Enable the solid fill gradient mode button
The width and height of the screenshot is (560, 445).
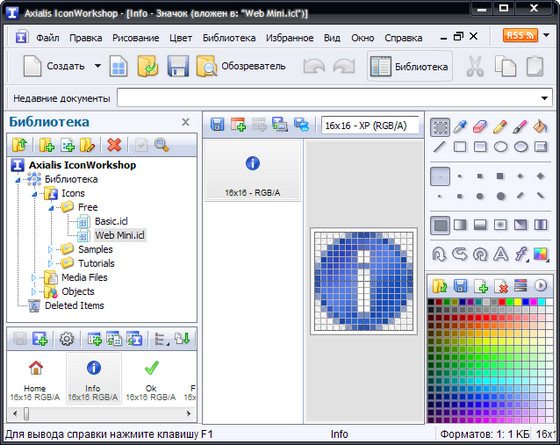[440, 225]
